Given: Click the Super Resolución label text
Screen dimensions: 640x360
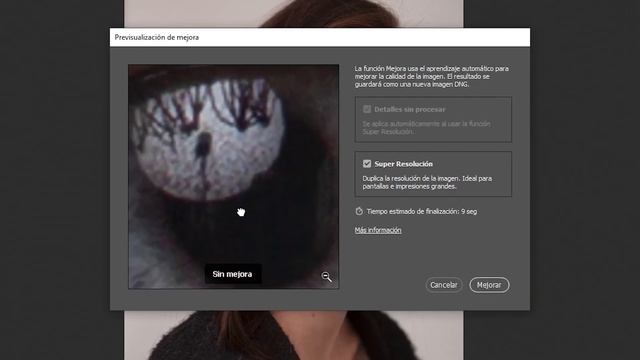Looking at the screenshot, I should (x=403, y=164).
